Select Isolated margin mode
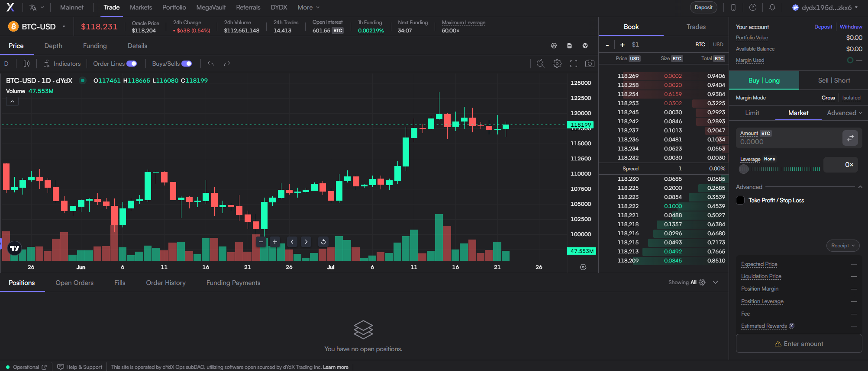The image size is (868, 371). pyautogui.click(x=851, y=98)
